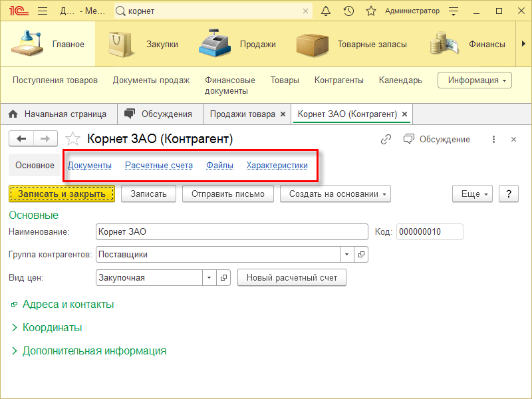Expand the Вид цен dropdown
The image size is (532, 399).
(209, 277)
